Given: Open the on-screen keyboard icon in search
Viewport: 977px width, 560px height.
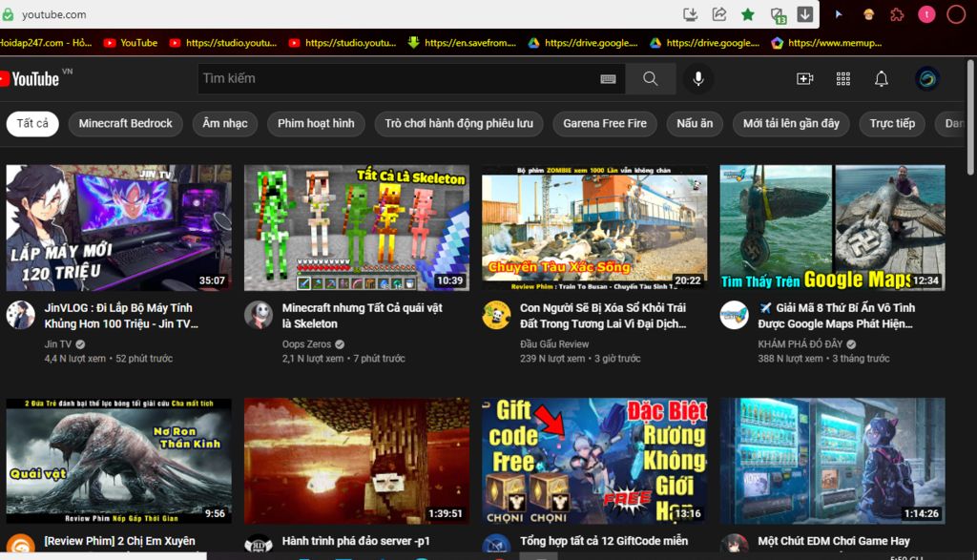Looking at the screenshot, I should 608,79.
